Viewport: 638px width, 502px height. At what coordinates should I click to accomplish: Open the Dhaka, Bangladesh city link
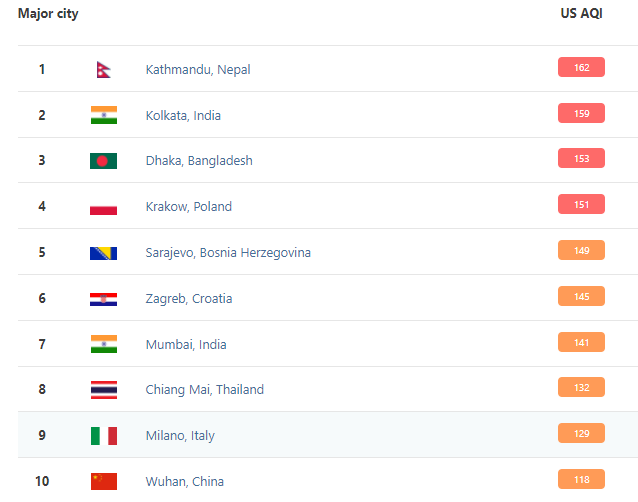[199, 161]
